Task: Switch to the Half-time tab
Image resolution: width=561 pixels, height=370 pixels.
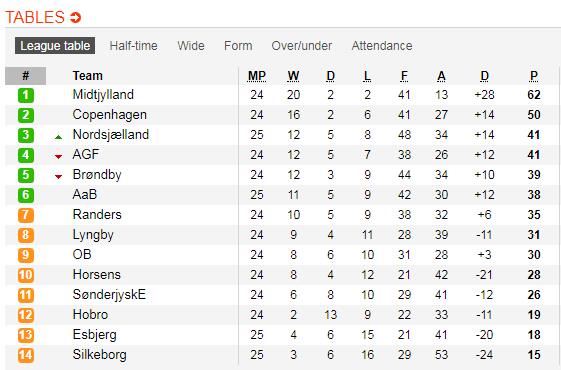Action: pyautogui.click(x=133, y=46)
